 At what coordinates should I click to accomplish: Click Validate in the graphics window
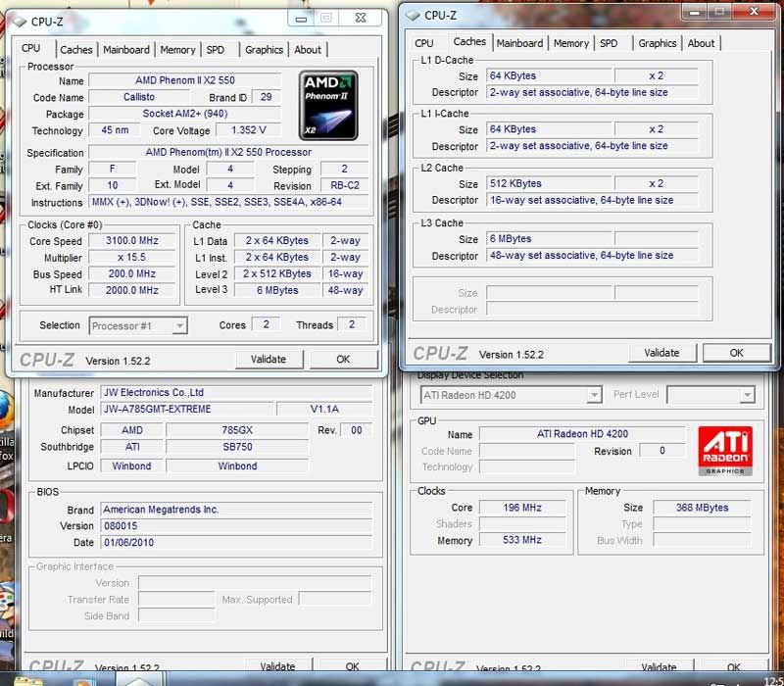[659, 666]
